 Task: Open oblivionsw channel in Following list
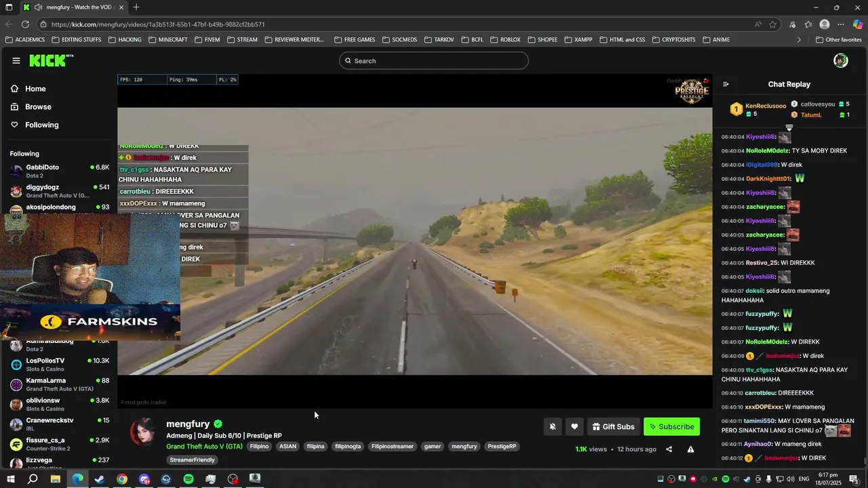60,405
